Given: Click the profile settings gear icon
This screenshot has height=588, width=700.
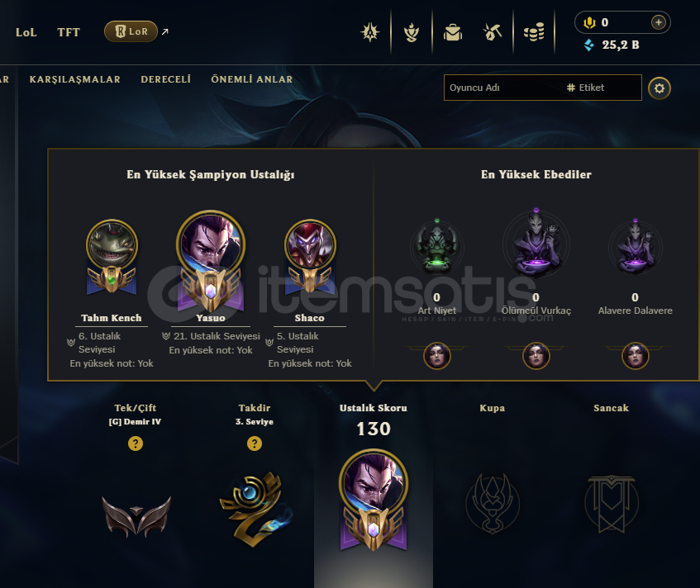Looking at the screenshot, I should pos(660,88).
